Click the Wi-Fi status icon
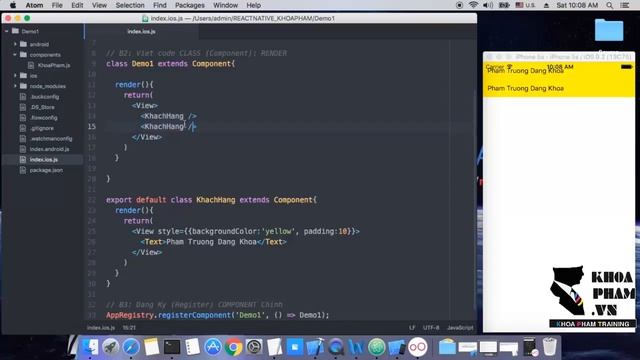Image resolution: width=640 pixels, height=360 pixels. (473, 5)
